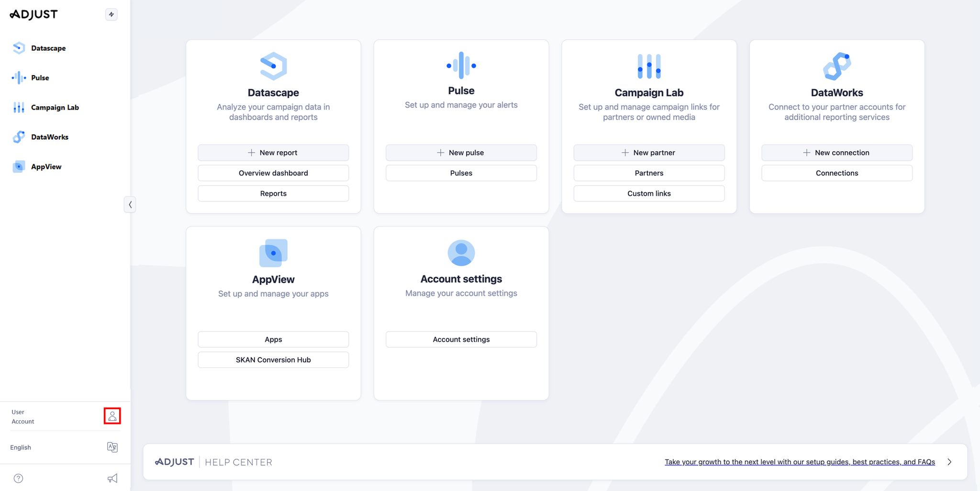Follow the setup guides and FAQs link
980x491 pixels.
point(800,462)
